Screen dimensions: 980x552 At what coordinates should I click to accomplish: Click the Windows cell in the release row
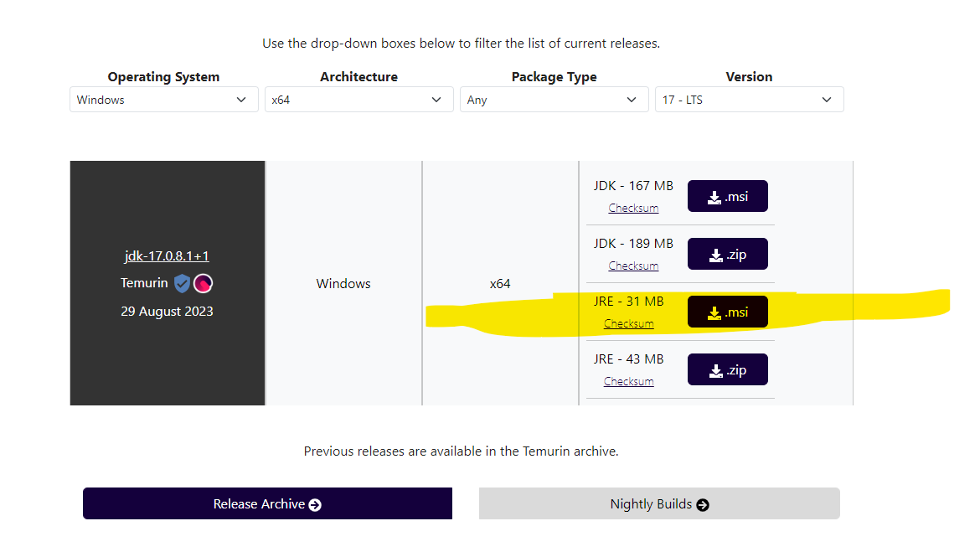[343, 284]
